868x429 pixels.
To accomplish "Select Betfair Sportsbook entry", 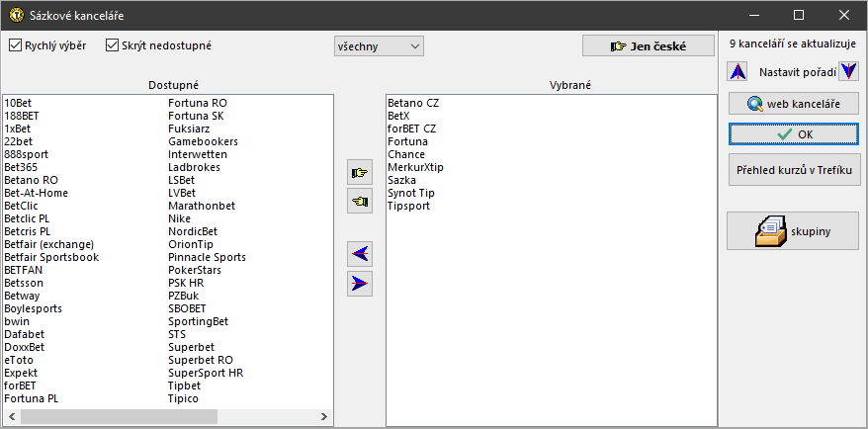I will [x=51, y=257].
